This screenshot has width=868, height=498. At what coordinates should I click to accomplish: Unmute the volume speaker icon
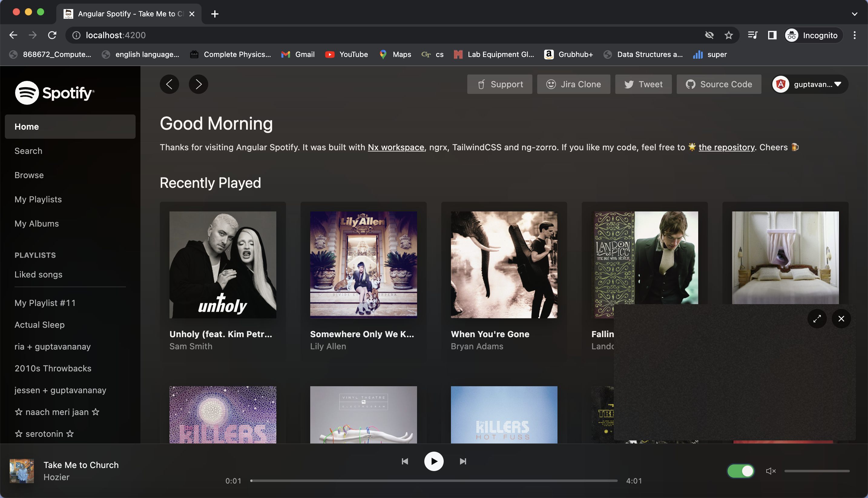coord(771,471)
